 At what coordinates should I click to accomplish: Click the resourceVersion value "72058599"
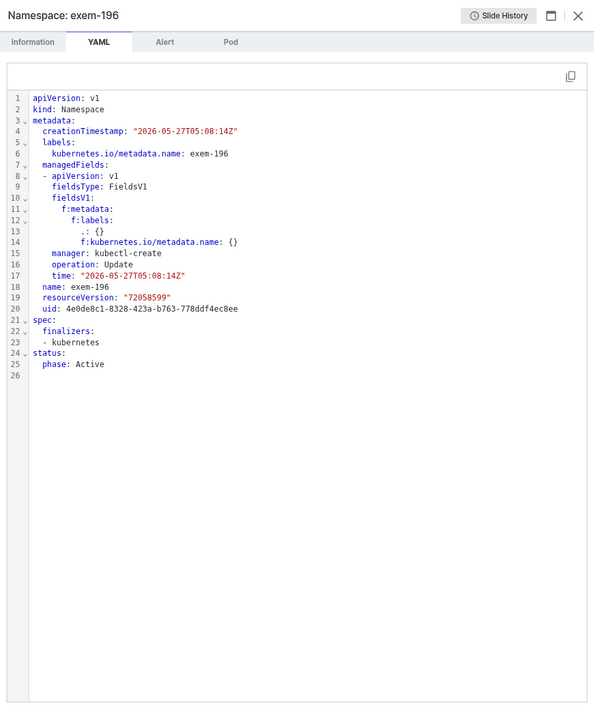[x=147, y=297]
